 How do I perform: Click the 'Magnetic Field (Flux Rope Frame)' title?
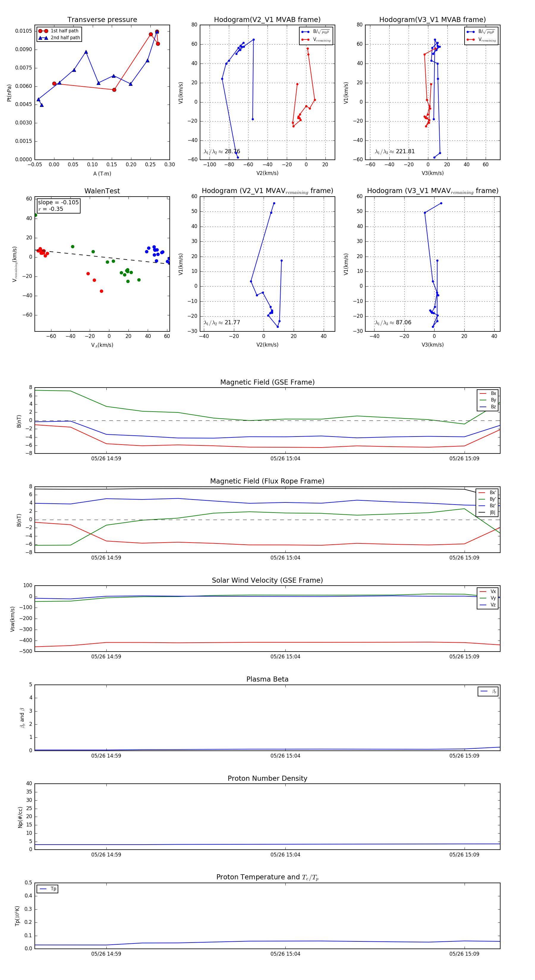[267, 481]
